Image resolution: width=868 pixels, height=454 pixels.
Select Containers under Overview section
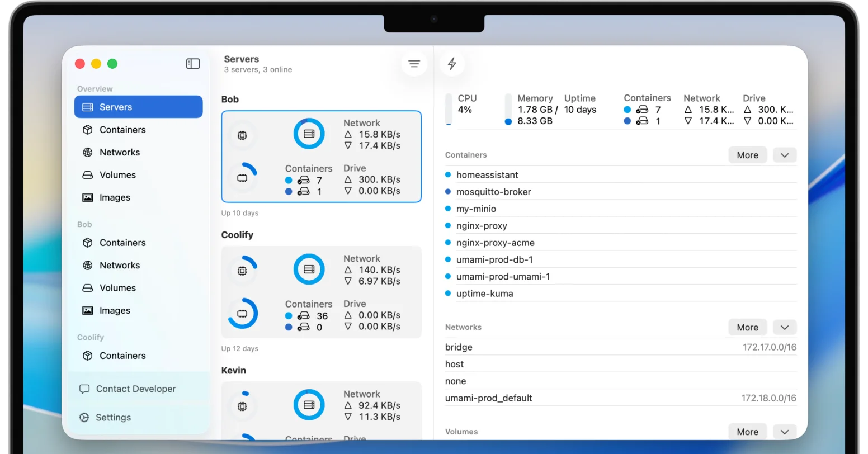pyautogui.click(x=122, y=130)
